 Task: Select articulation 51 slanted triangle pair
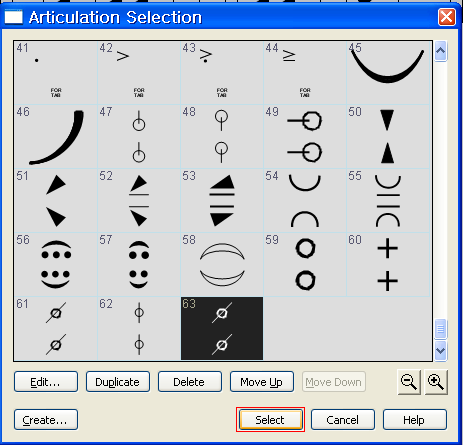[56, 200]
